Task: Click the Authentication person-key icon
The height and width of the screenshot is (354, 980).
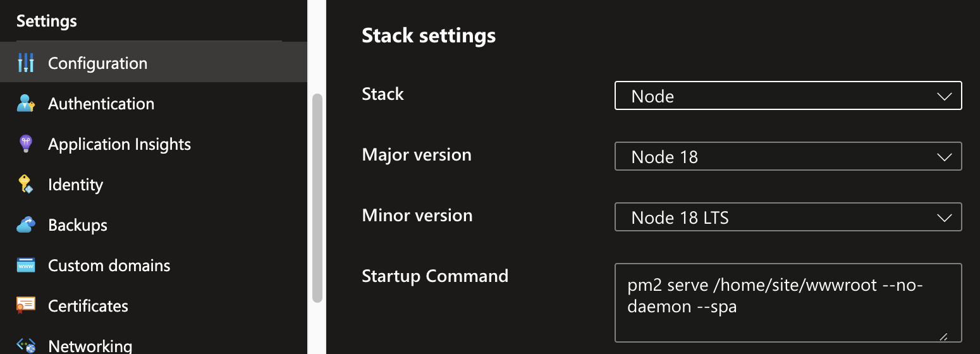Action: (x=25, y=104)
